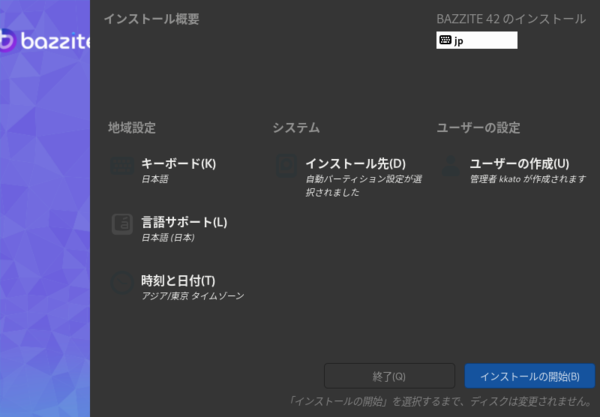The image size is (600, 417).
Task: Click the 日本語 keyboard status text
Action: coord(155,179)
